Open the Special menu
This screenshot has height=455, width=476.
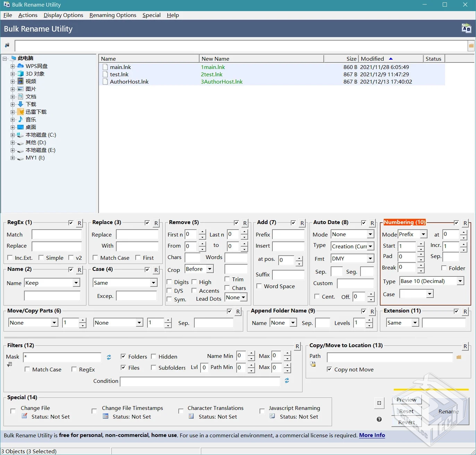pos(151,15)
